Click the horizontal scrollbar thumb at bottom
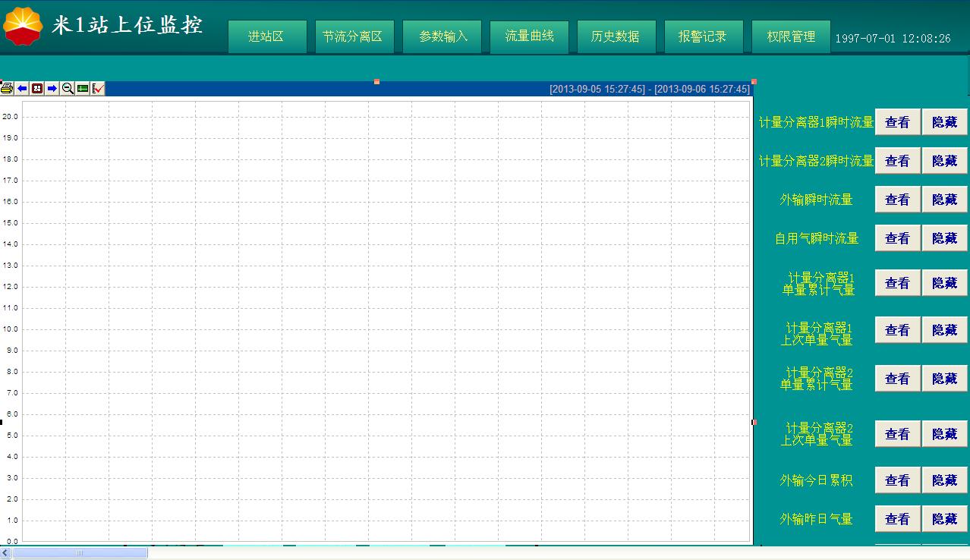970x560 pixels. click(x=80, y=553)
